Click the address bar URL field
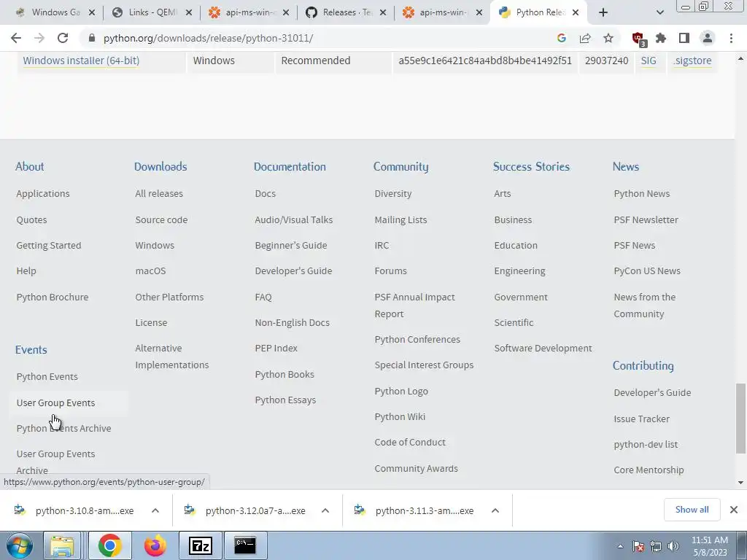This screenshot has width=747, height=560. pyautogui.click(x=314, y=38)
